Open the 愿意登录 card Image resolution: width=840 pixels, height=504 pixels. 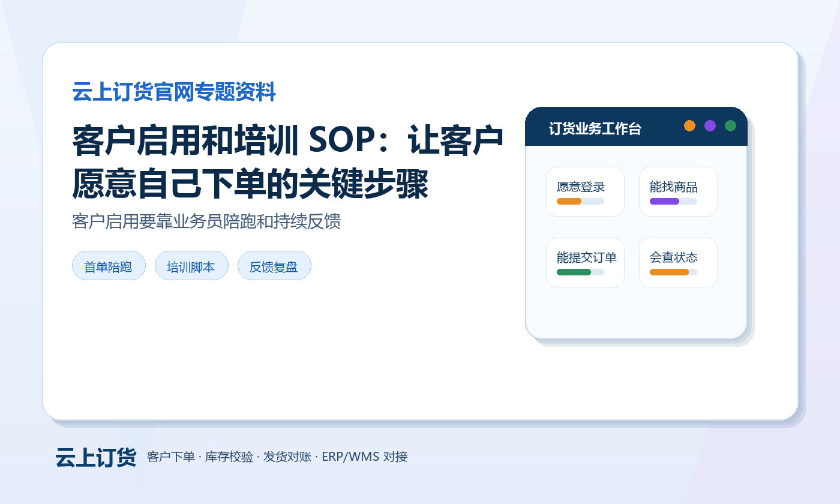click(585, 191)
